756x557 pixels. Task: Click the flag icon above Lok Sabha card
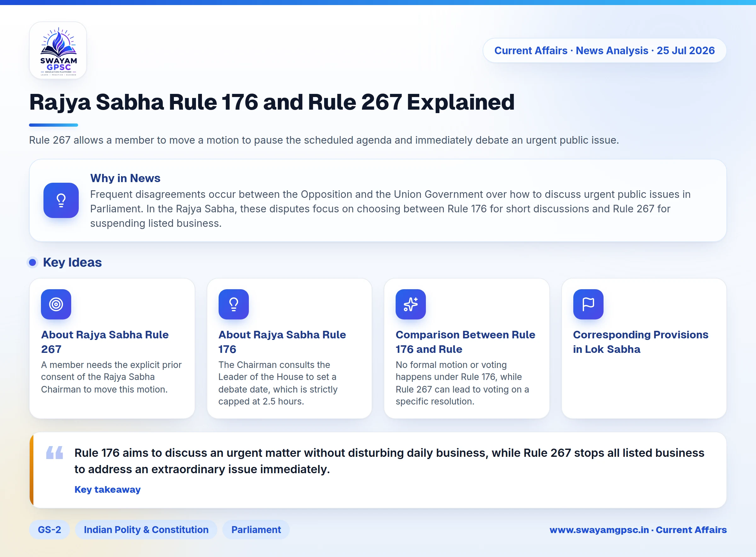[x=588, y=304]
